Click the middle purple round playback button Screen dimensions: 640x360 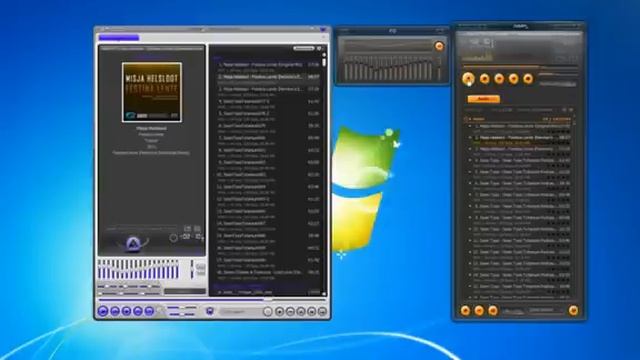pos(127,311)
